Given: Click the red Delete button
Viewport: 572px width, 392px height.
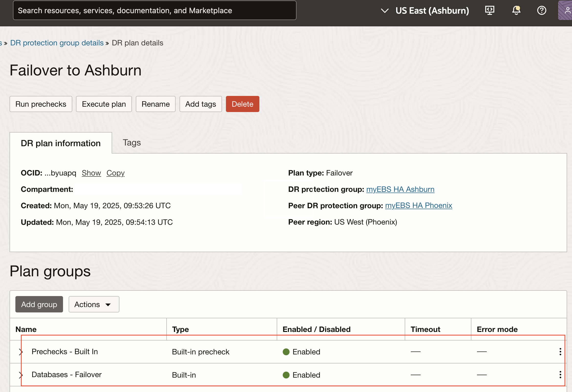Looking at the screenshot, I should tap(242, 104).
